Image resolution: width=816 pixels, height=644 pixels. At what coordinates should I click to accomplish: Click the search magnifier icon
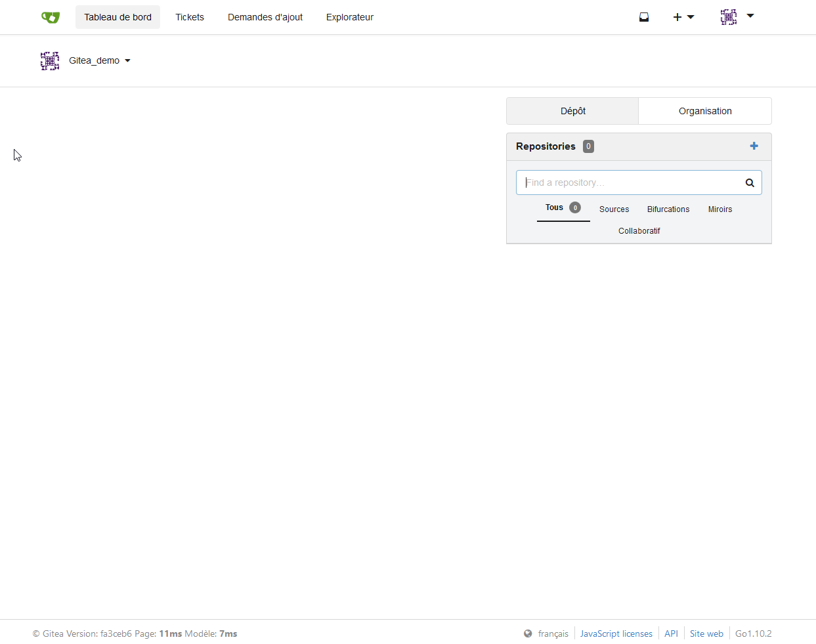pos(750,182)
